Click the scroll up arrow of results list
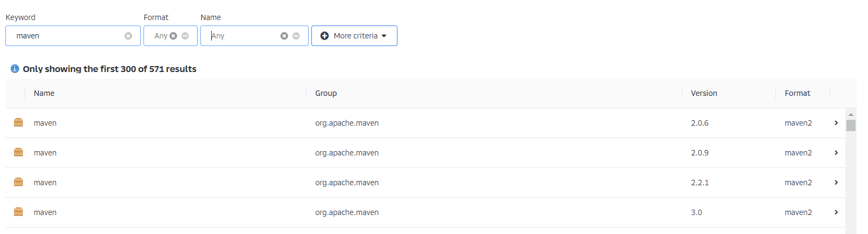Screen dimensions: 868x234 pyautogui.click(x=851, y=114)
